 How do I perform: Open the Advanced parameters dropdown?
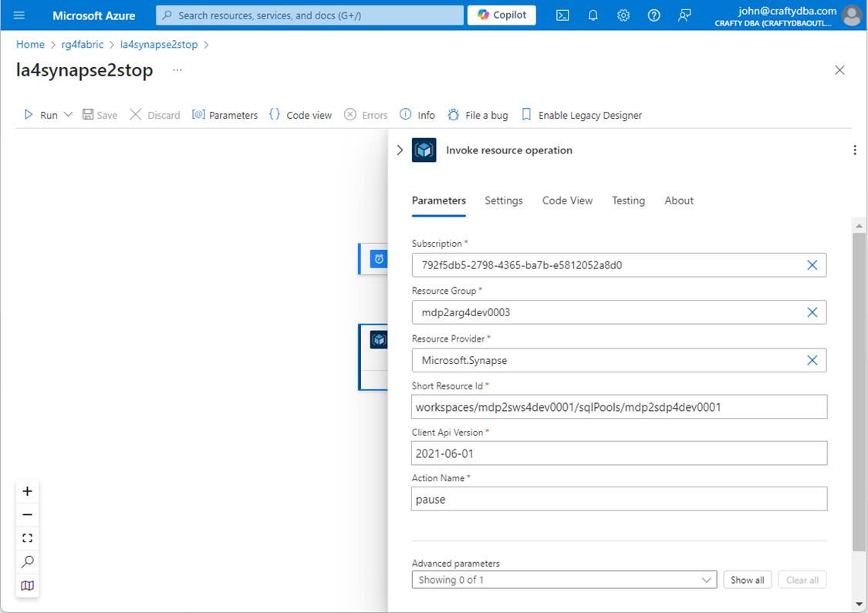(x=564, y=580)
